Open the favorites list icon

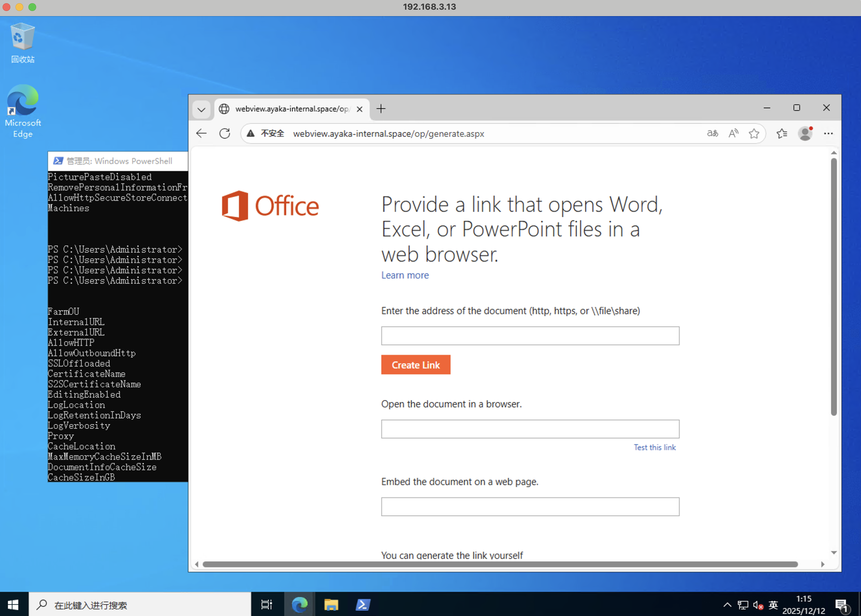[x=782, y=134]
